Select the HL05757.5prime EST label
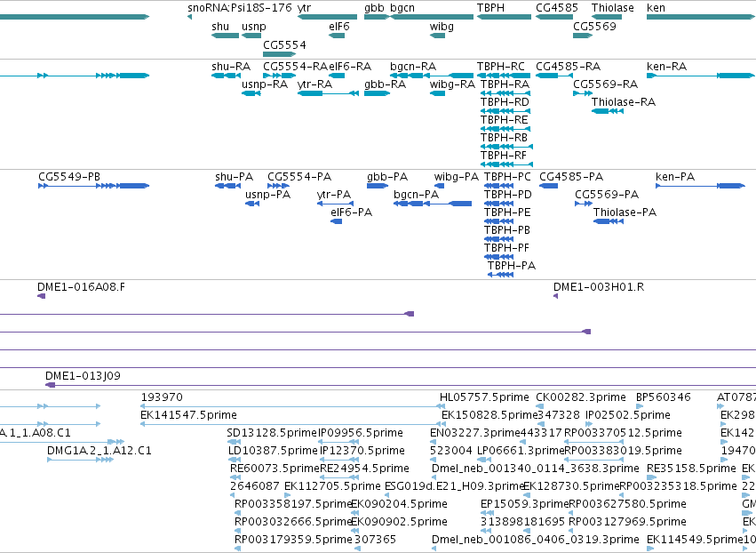Viewport: 756px width, 553px height. click(484, 397)
